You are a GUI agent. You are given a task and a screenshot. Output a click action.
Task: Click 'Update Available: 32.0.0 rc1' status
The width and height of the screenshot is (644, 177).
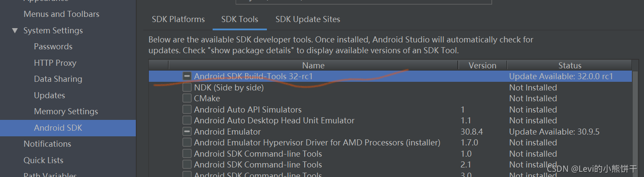click(561, 76)
